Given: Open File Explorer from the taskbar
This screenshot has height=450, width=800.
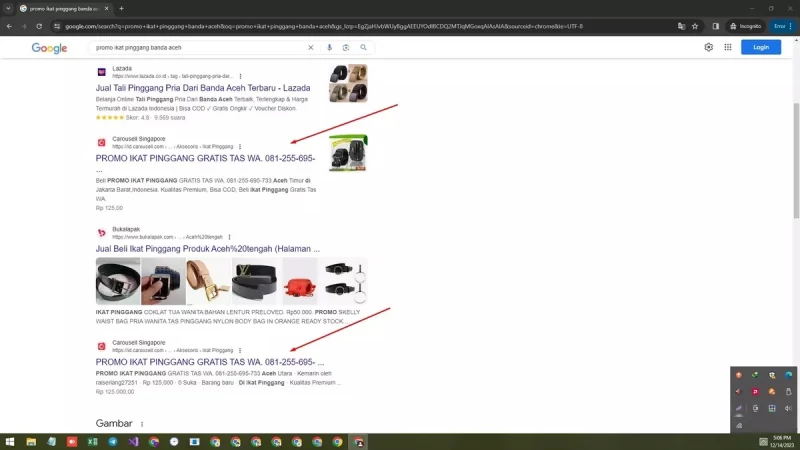Looking at the screenshot, I should (x=31, y=442).
